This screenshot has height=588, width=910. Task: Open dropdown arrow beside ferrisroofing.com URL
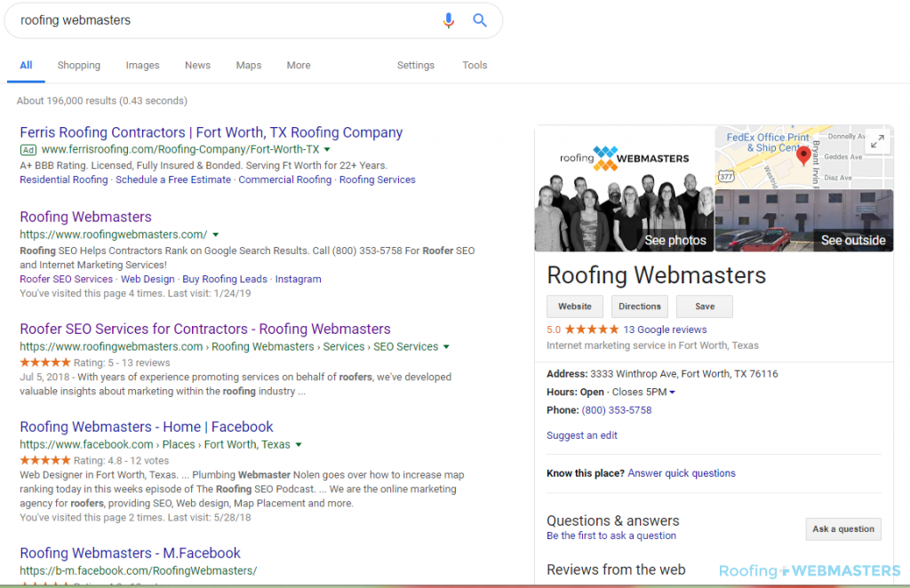tap(327, 149)
